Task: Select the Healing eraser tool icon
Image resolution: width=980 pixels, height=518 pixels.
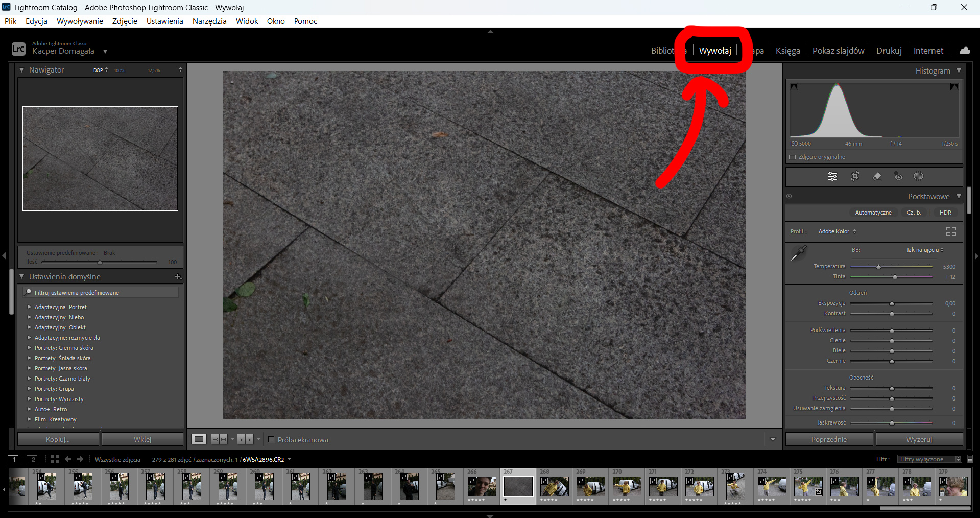Action: 877,176
